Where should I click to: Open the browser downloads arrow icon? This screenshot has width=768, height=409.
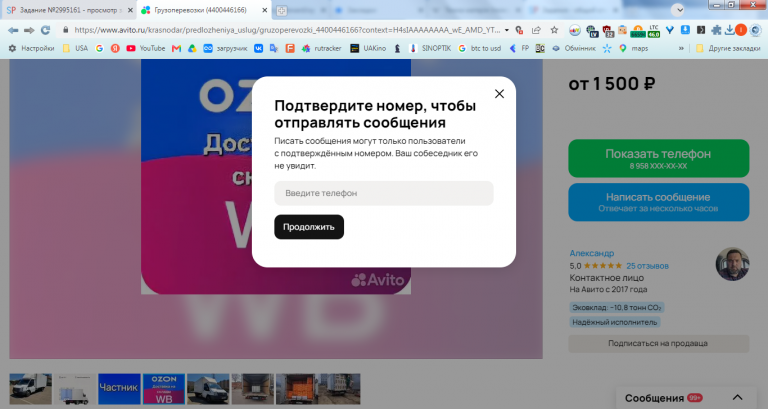(x=729, y=30)
